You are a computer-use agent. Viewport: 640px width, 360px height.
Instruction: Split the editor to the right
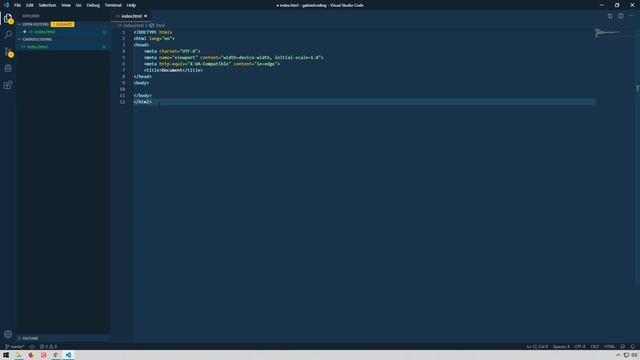tap(620, 16)
